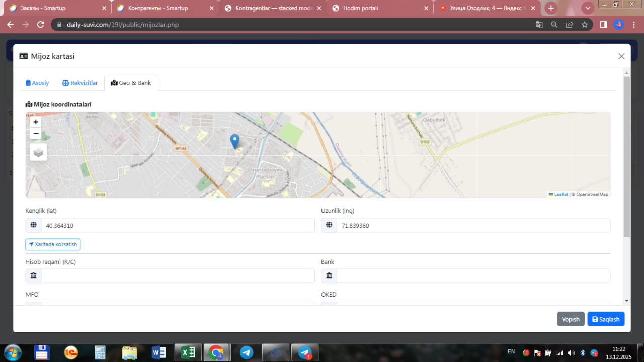Image resolution: width=644 pixels, height=362 pixels.
Task: Focus the Hisob raqami (R/C) field
Action: click(x=177, y=276)
